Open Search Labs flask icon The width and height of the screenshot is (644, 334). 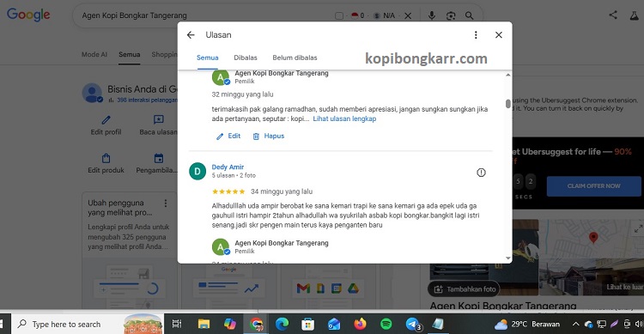click(635, 15)
